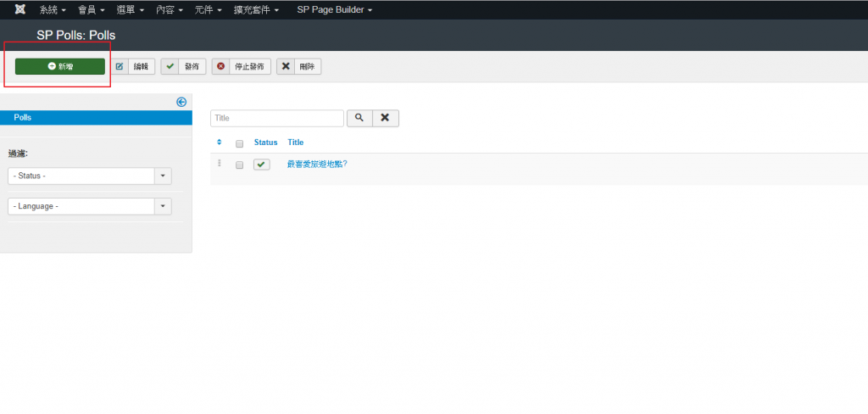Click the 刪除 delete X icon
This screenshot has height=414, width=868.
286,66
